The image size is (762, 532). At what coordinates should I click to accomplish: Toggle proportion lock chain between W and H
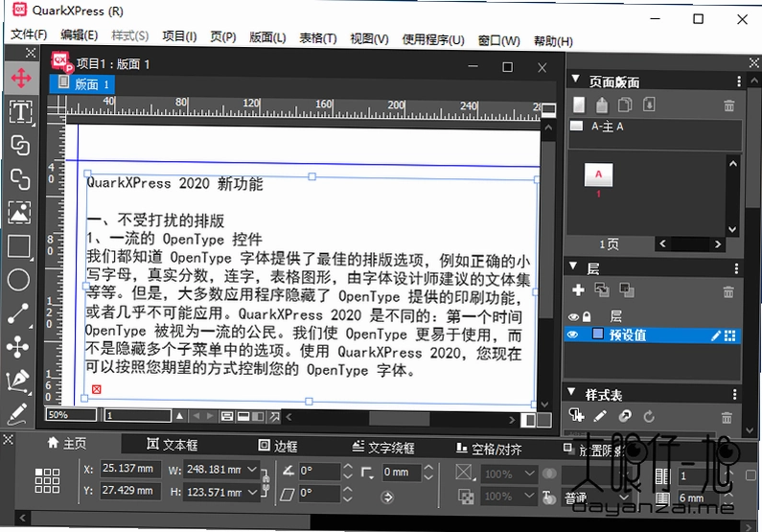pos(266,482)
